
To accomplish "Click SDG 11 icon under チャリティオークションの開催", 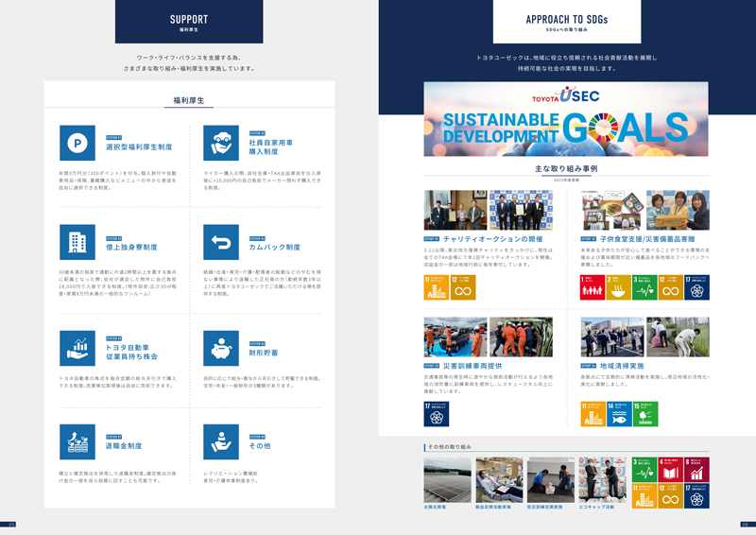I will (437, 287).
